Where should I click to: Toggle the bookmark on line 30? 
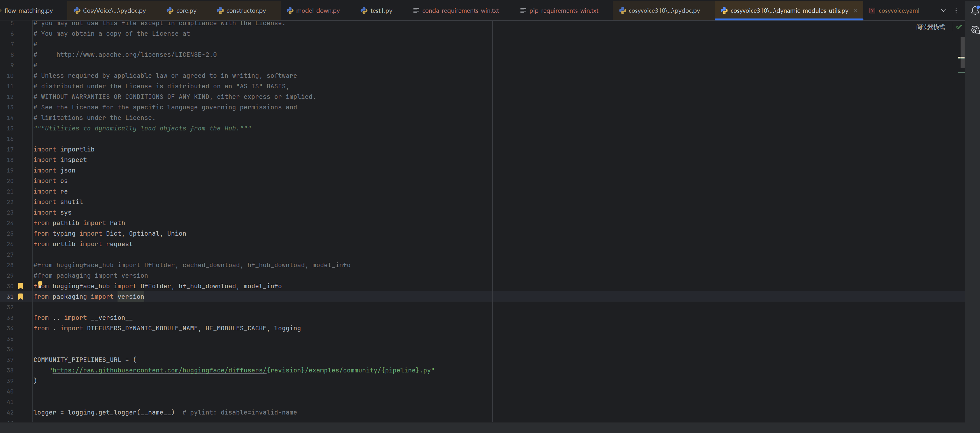20,286
